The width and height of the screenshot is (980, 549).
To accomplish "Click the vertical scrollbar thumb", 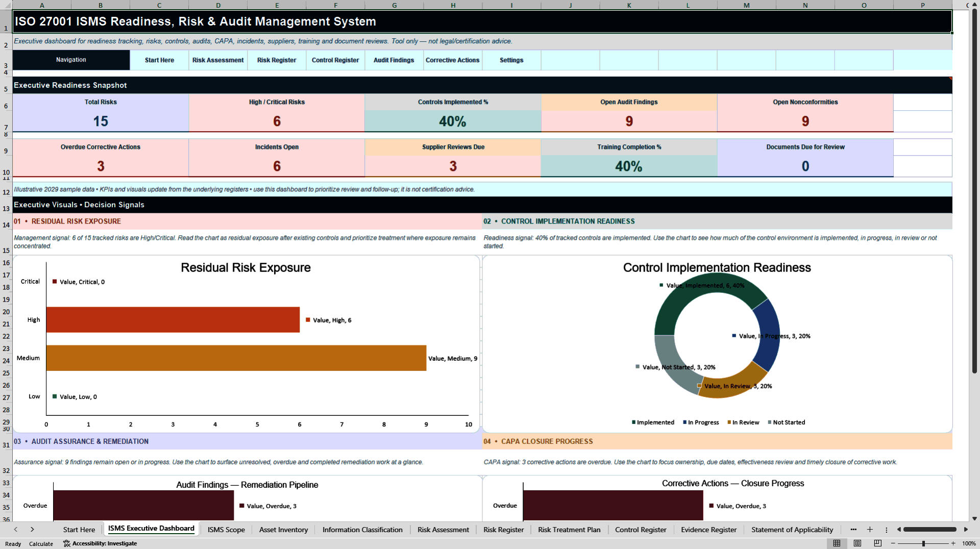I will 974,191.
